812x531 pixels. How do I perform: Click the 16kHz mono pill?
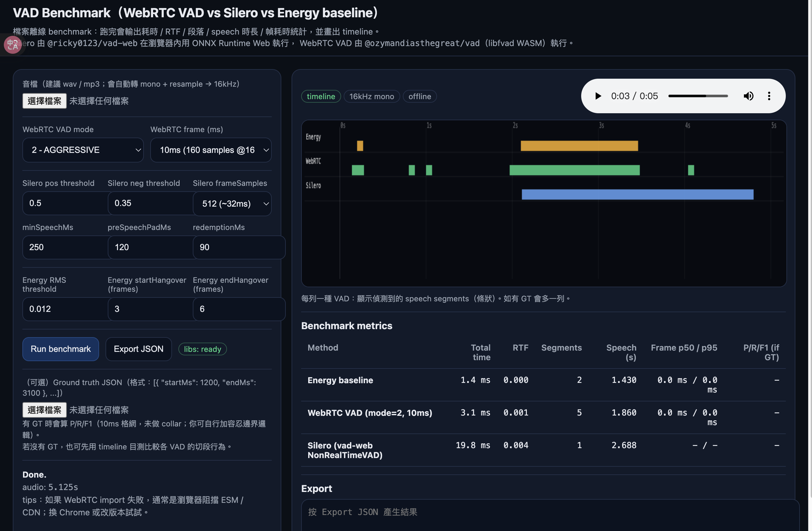(371, 96)
